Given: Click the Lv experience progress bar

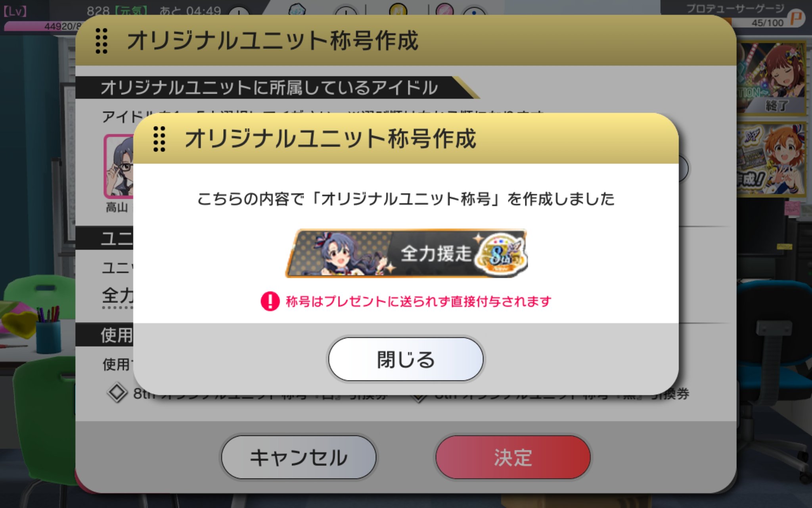Looking at the screenshot, I should [42, 26].
